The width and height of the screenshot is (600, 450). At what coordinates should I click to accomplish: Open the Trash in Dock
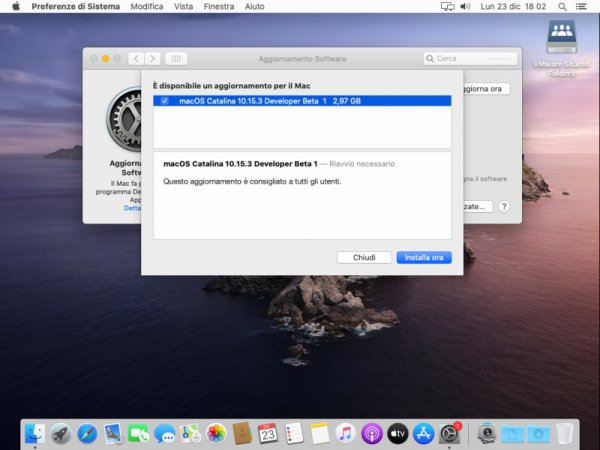[564, 434]
